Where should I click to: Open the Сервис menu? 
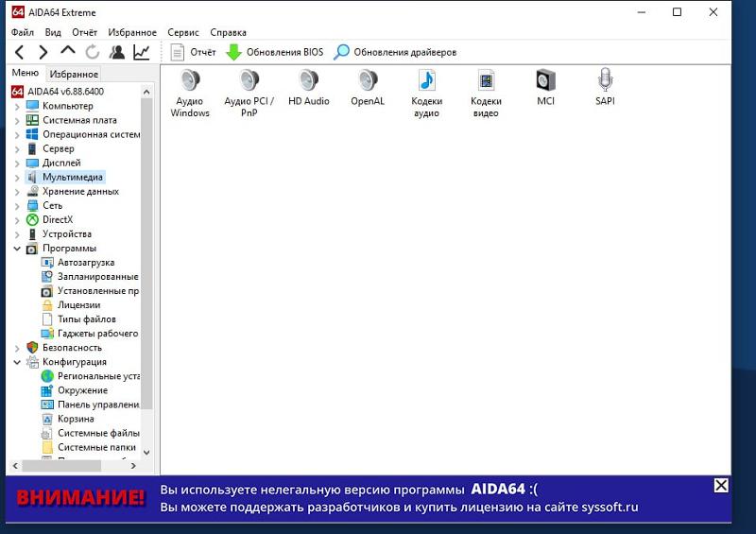(x=183, y=32)
